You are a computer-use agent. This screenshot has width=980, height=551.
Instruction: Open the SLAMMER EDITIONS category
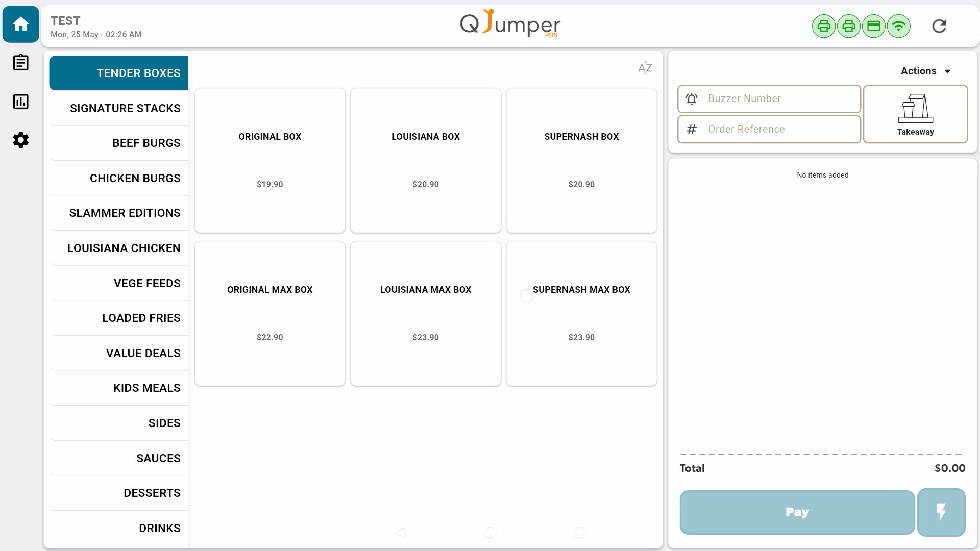(118, 213)
